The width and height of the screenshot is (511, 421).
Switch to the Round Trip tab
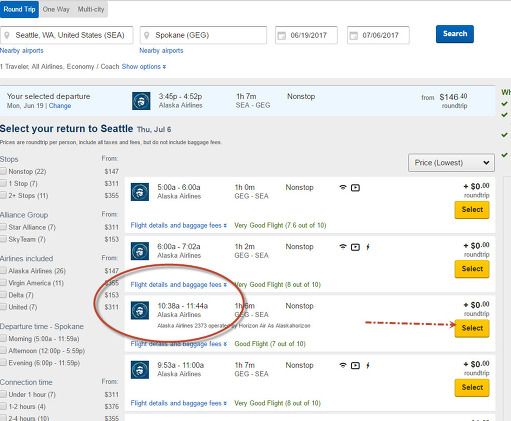click(x=19, y=9)
